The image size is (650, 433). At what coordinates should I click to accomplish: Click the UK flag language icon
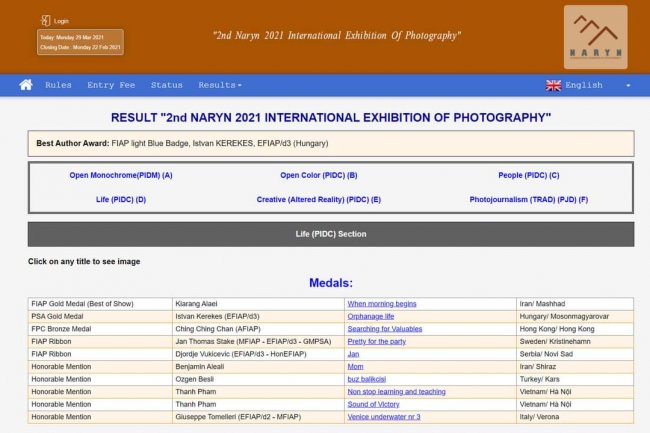pos(553,85)
